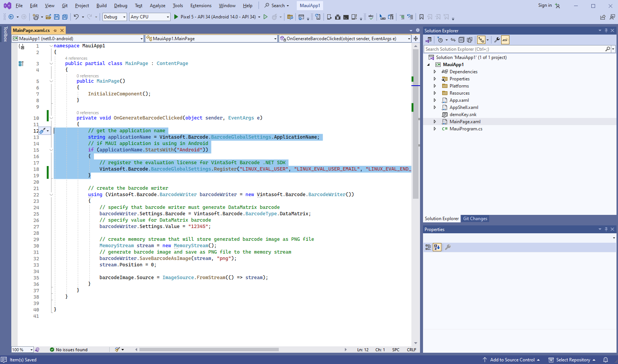
Task: Open Properties wrench in Solution Explorer toolbar
Action: tap(497, 40)
